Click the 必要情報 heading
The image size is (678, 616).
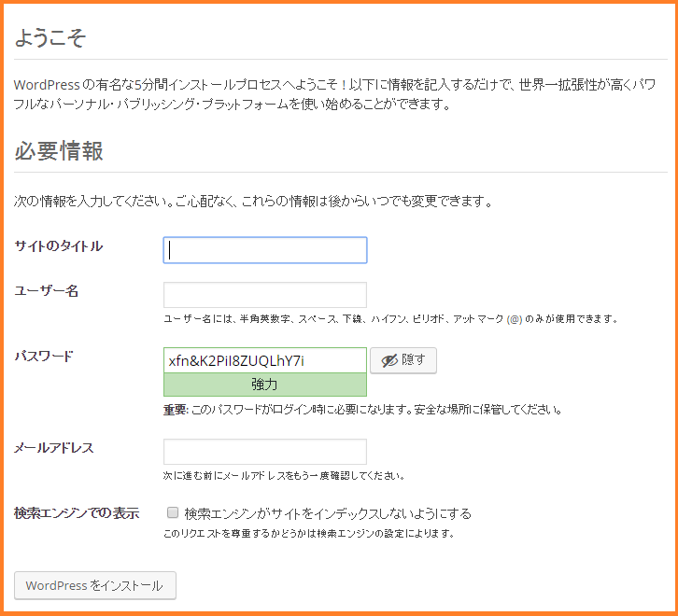tap(59, 151)
